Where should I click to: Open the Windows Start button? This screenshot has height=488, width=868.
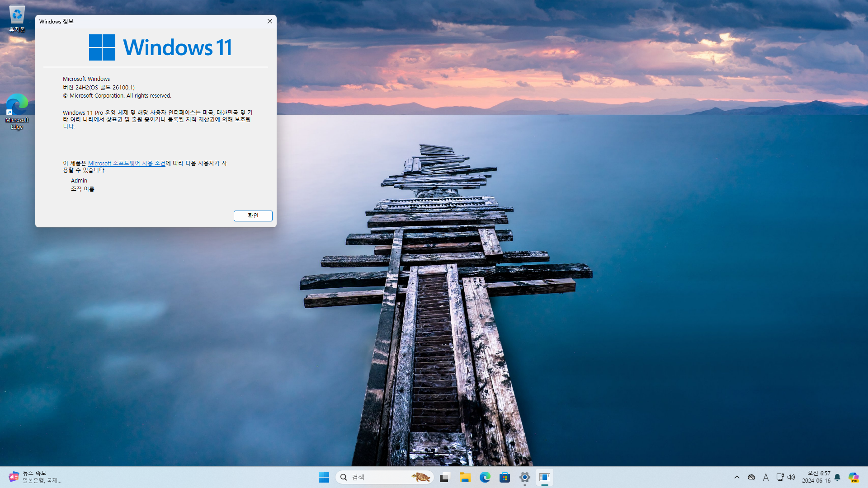pos(324,477)
